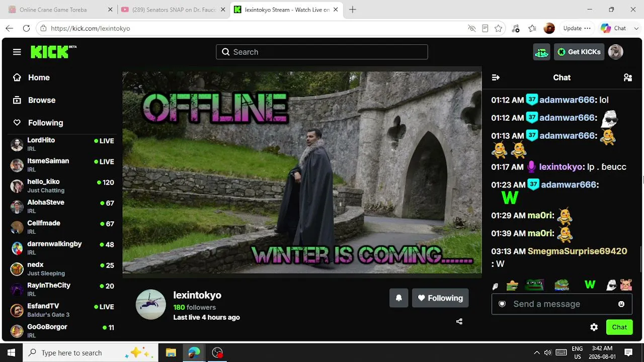
Task: Click maOri username at 01:29 AM
Action: coord(539,215)
